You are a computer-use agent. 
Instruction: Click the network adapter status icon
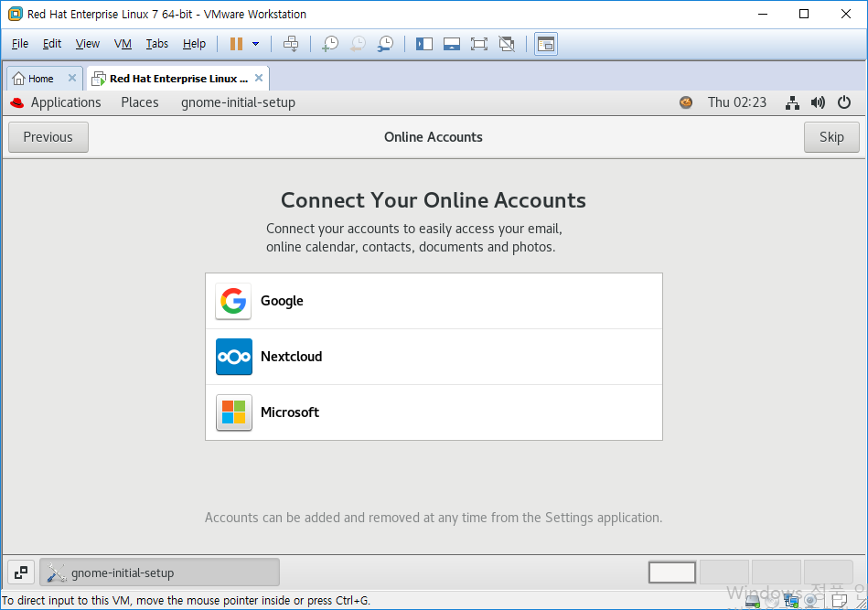[791, 601]
